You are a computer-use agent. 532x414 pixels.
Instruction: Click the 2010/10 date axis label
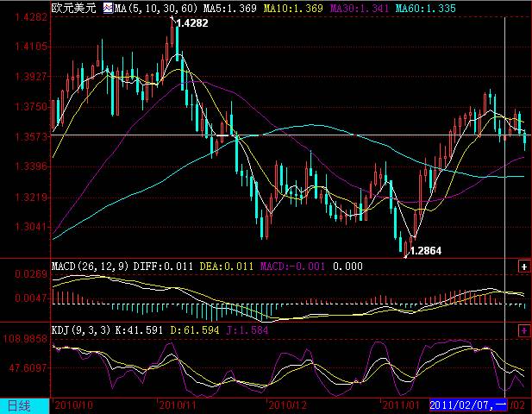tap(73, 405)
